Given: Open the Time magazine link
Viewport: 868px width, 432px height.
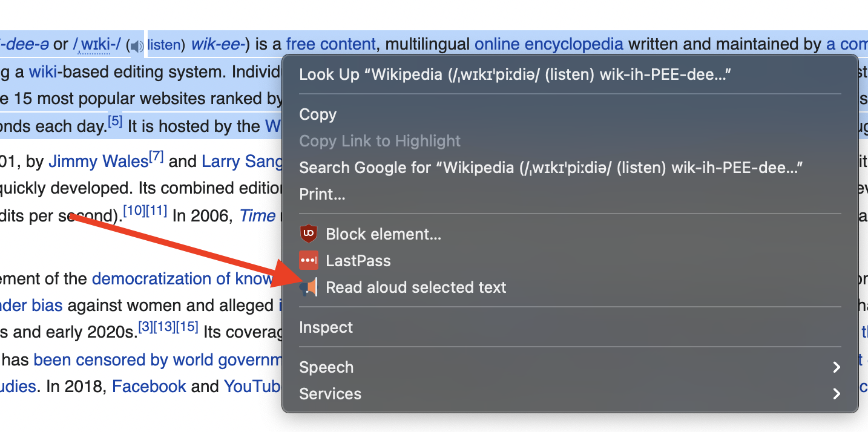Looking at the screenshot, I should coord(258,216).
